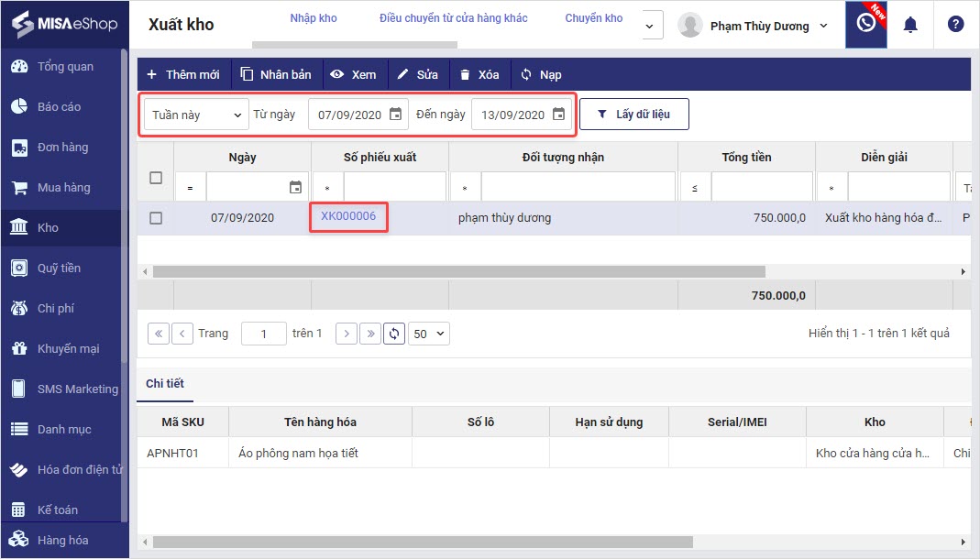The image size is (980, 559).
Task: Click the page number input field
Action: pos(263,334)
